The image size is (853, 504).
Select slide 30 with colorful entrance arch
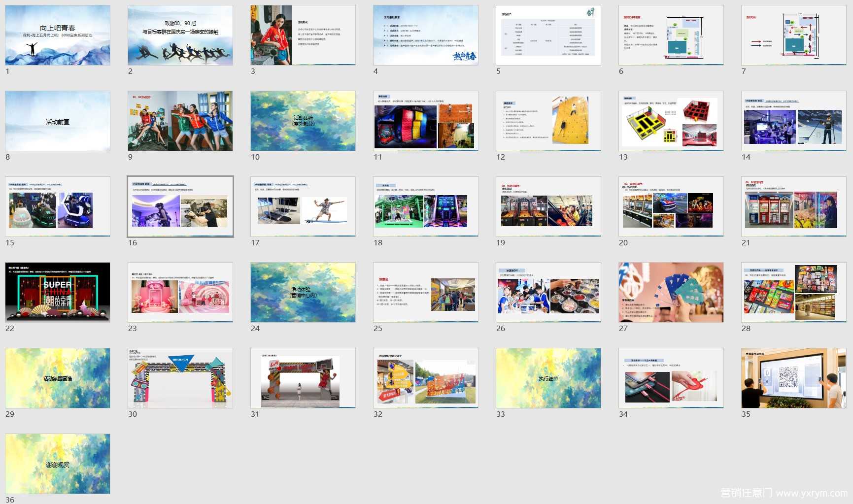click(180, 378)
